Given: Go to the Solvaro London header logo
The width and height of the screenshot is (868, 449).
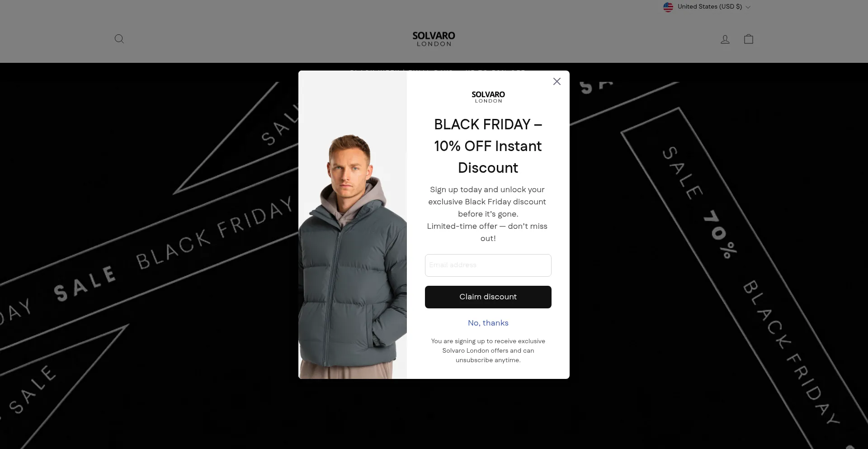Looking at the screenshot, I should pos(434,39).
